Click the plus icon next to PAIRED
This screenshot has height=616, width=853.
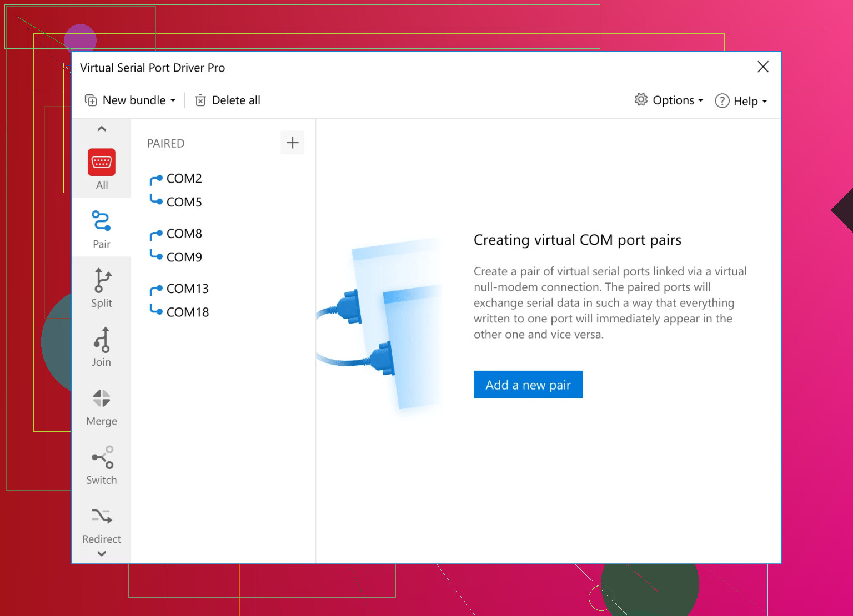(293, 143)
